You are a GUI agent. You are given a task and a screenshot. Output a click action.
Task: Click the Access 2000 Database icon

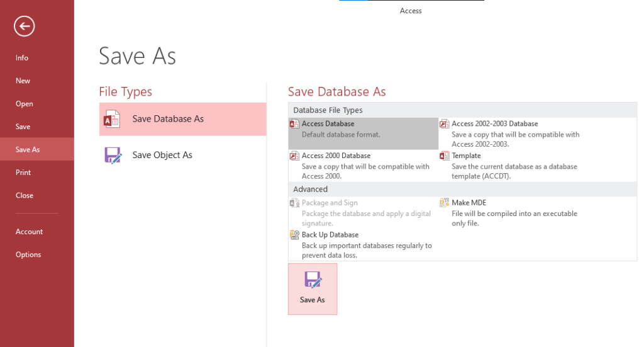[x=294, y=156]
